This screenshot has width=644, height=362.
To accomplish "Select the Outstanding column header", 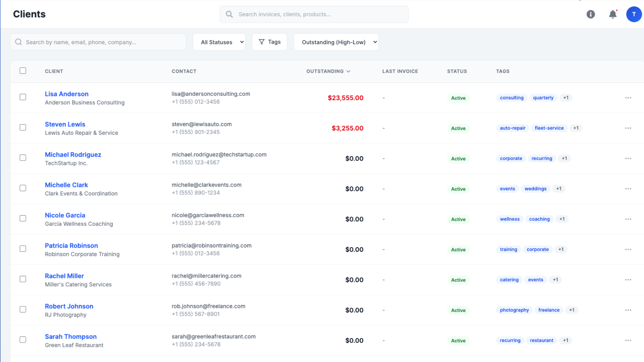I will (325, 71).
